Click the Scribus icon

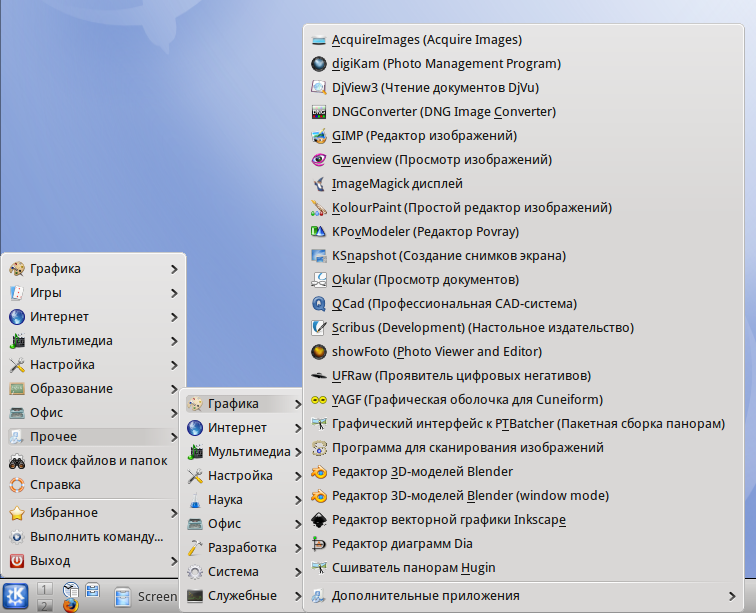pos(319,328)
